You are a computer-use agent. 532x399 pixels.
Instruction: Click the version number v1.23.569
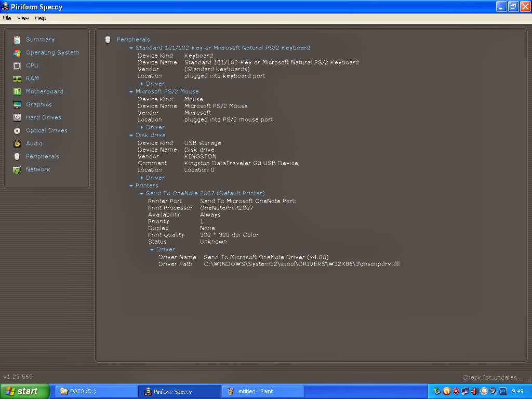(18, 377)
